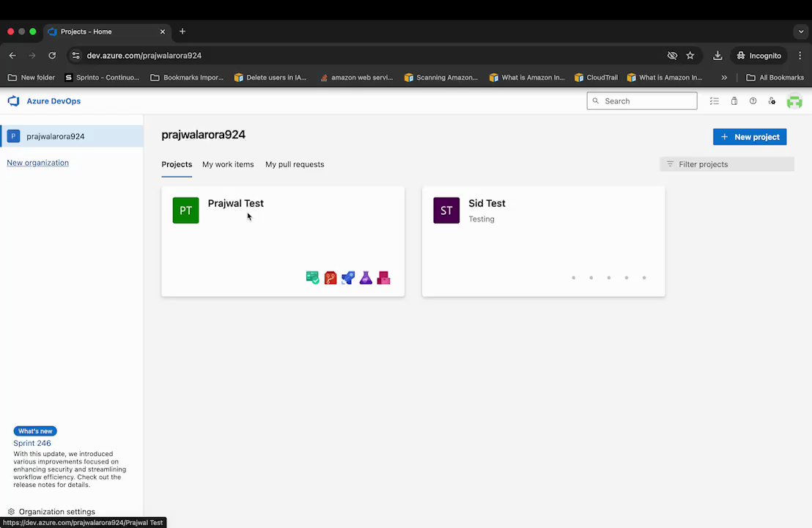Click the ST project avatar tile
The height and width of the screenshot is (528, 812).
tap(446, 210)
